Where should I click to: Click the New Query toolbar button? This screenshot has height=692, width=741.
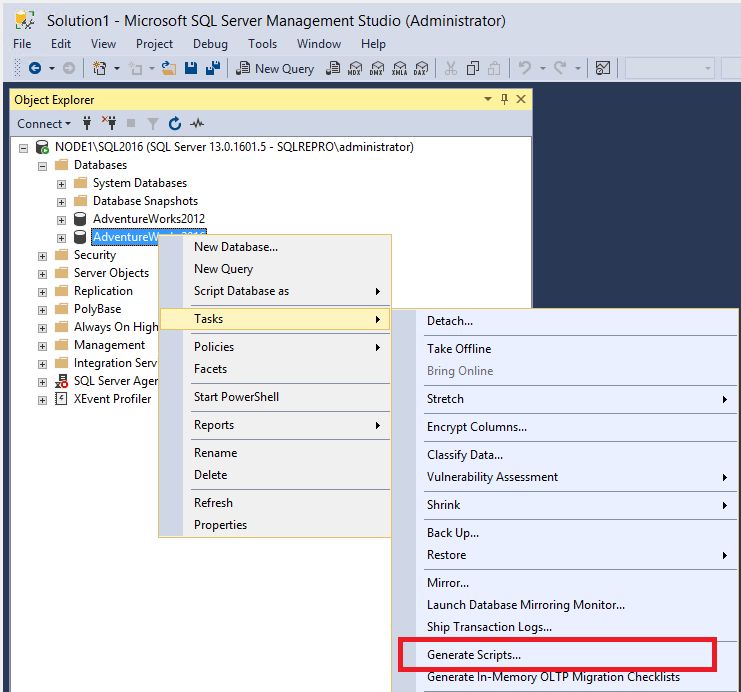(x=275, y=69)
